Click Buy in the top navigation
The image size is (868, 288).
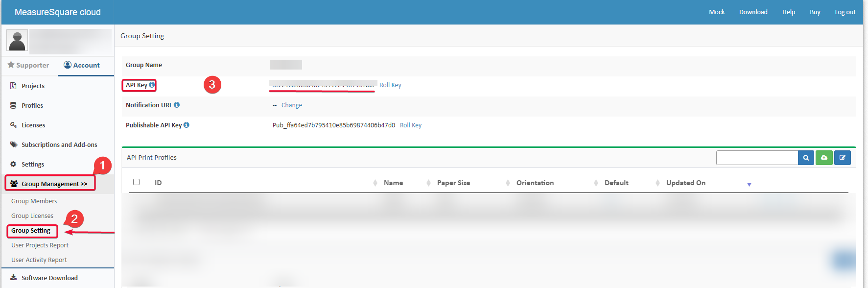(x=815, y=12)
